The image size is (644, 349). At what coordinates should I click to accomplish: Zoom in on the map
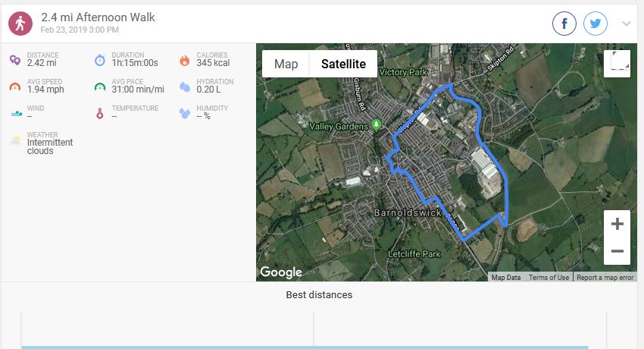[x=617, y=224]
